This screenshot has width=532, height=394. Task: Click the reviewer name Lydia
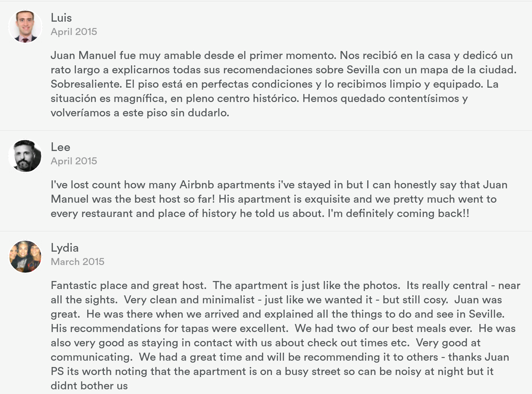[x=65, y=248]
